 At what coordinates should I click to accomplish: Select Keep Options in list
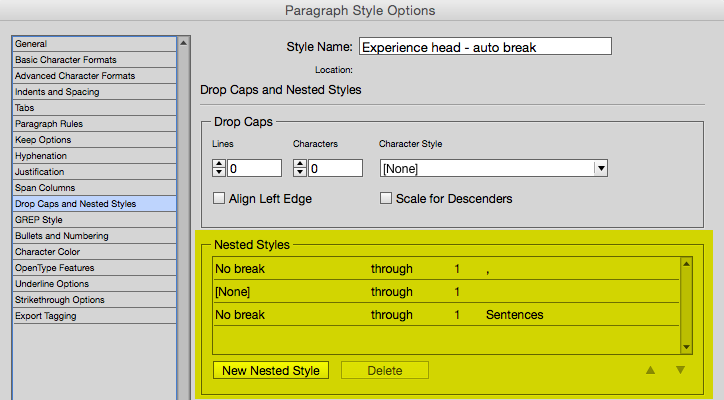pos(95,139)
